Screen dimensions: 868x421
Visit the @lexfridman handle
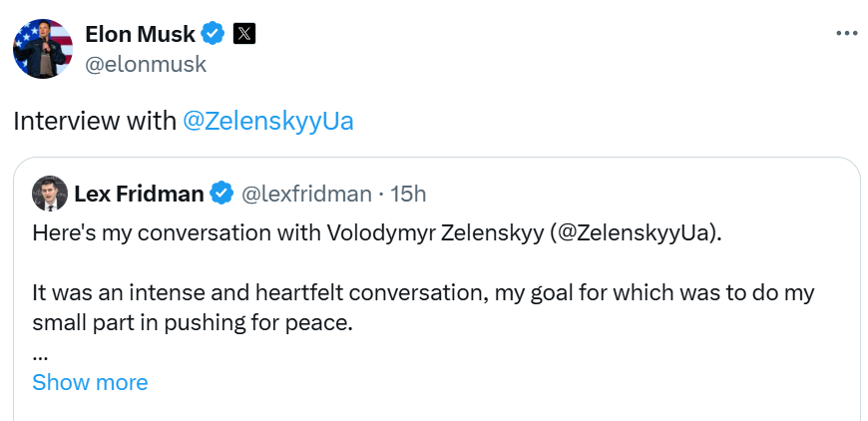point(304,194)
